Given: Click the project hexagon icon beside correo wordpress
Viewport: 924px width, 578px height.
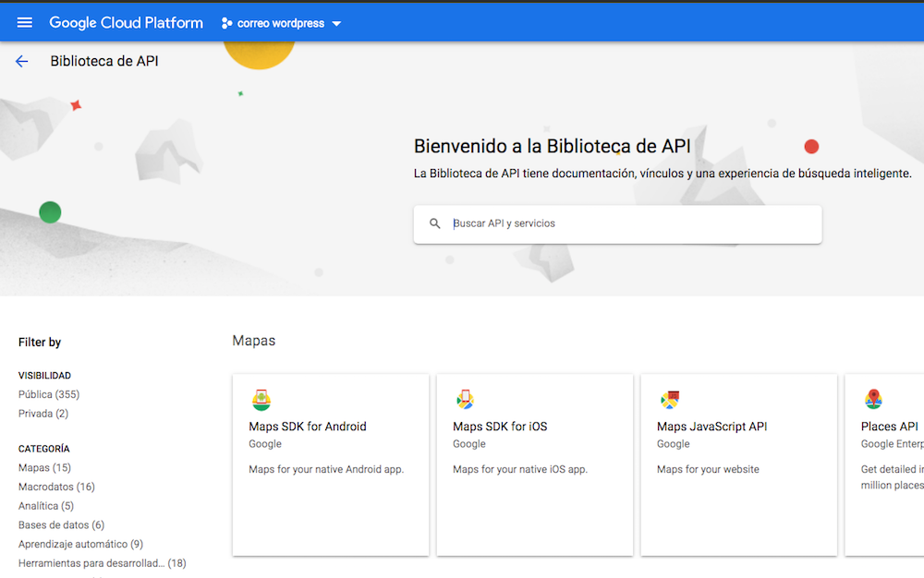Looking at the screenshot, I should [226, 23].
